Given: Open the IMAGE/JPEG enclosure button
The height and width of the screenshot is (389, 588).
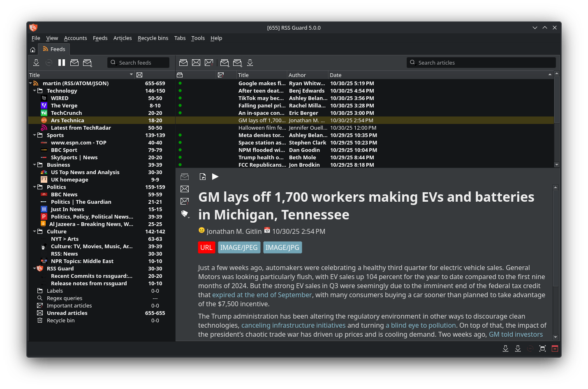Looking at the screenshot, I should pos(239,247).
